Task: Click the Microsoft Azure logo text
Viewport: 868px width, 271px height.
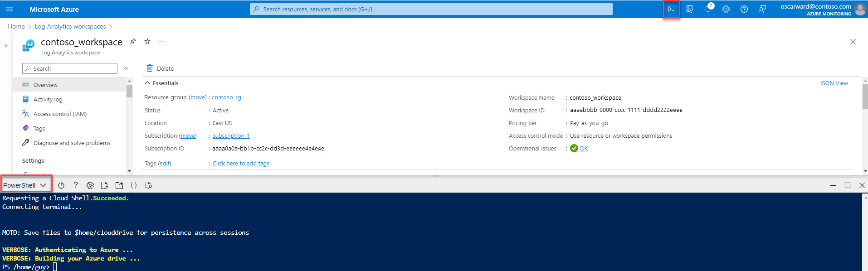Action: pos(54,9)
